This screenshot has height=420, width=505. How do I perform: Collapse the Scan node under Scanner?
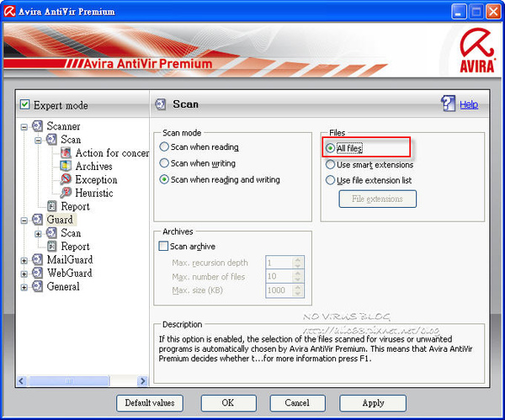38,141
